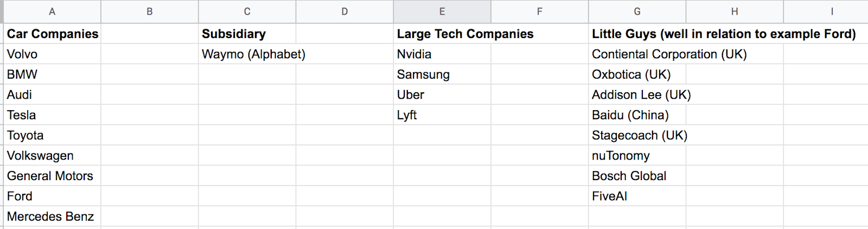Screen dimensions: 868x229
Task: Select column A header
Action: pos(52,11)
